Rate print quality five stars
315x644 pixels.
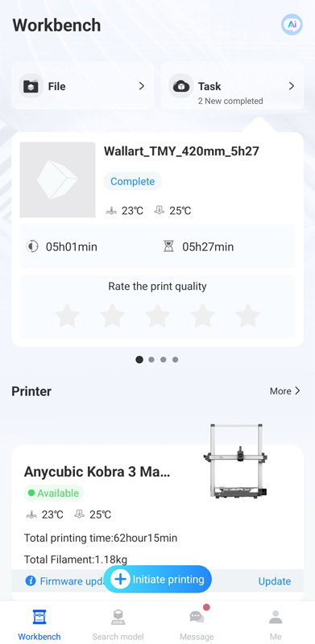point(248,316)
